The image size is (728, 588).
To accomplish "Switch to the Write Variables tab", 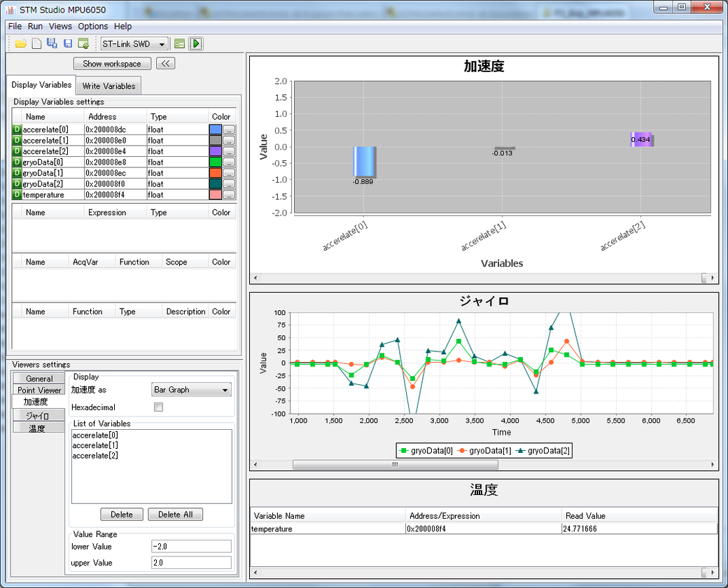I will click(x=108, y=86).
